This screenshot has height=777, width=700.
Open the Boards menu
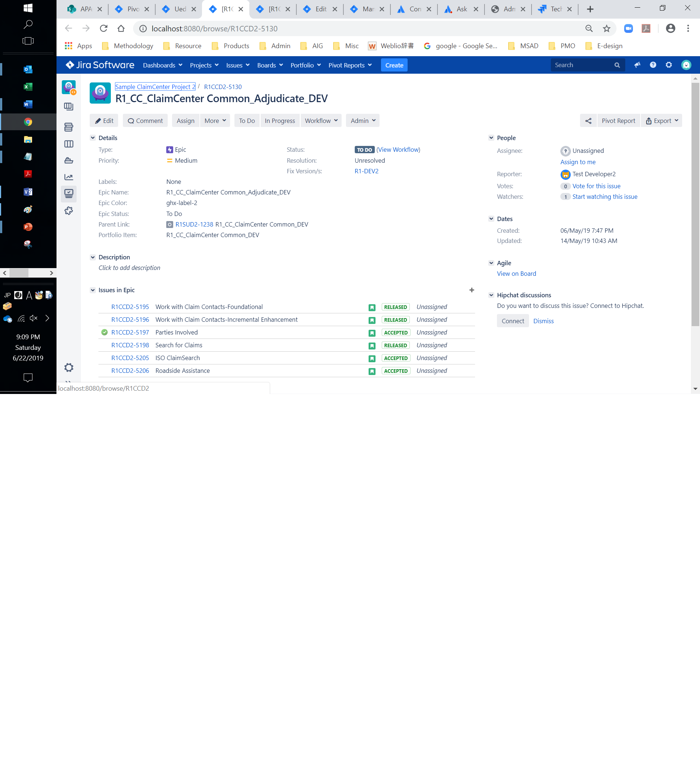coord(270,65)
